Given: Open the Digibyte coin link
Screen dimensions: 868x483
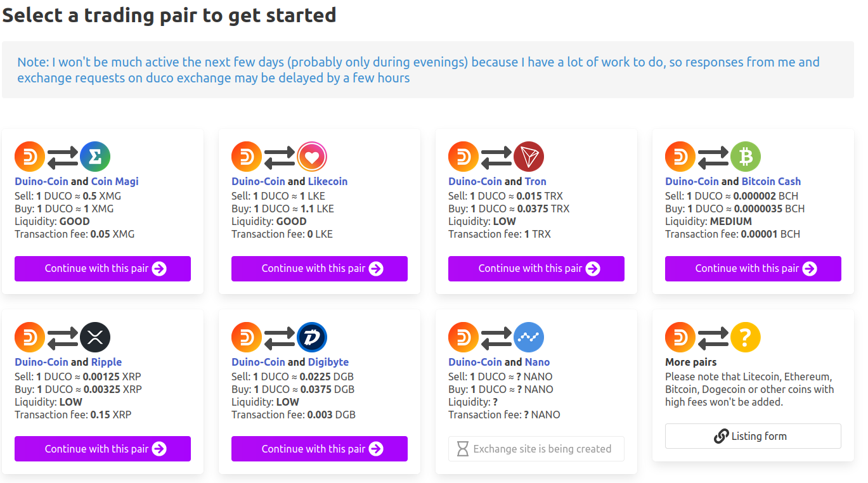Looking at the screenshot, I should click(x=328, y=362).
